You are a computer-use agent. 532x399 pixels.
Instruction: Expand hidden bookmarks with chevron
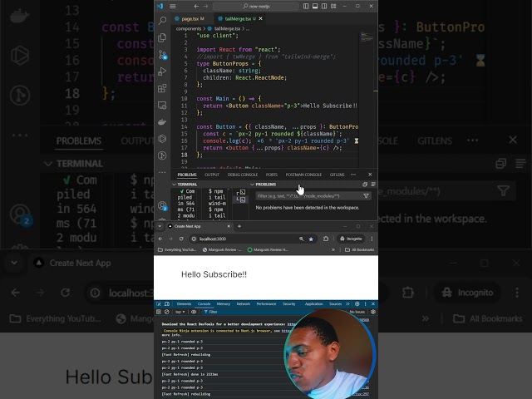pos(333,250)
